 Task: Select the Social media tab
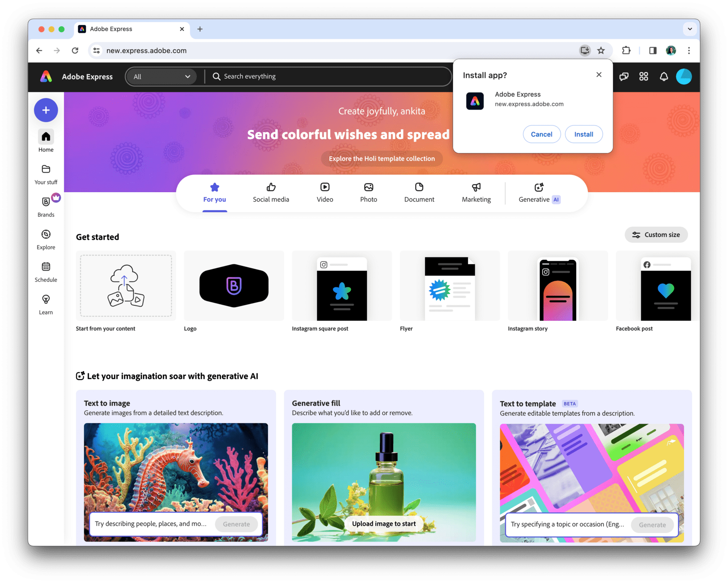pyautogui.click(x=271, y=193)
